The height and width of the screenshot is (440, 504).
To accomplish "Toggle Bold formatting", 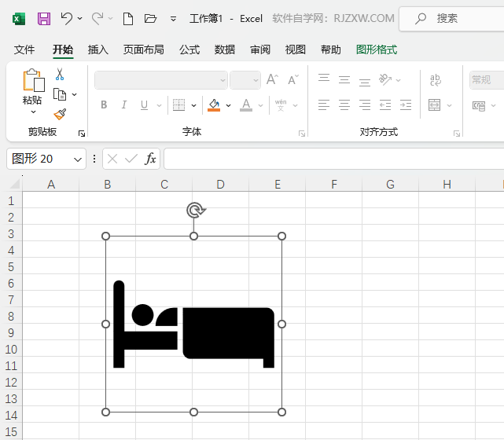I will 104,105.
